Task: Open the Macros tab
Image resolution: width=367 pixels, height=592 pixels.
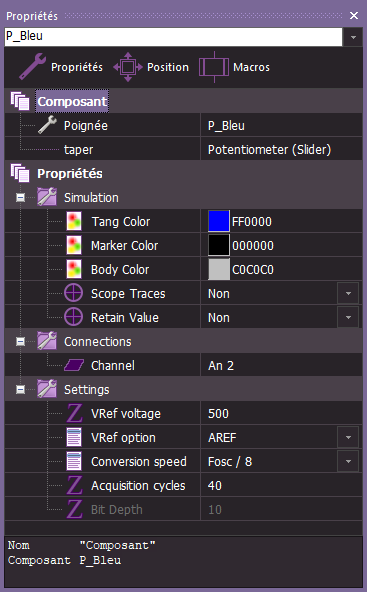Action: coord(234,67)
